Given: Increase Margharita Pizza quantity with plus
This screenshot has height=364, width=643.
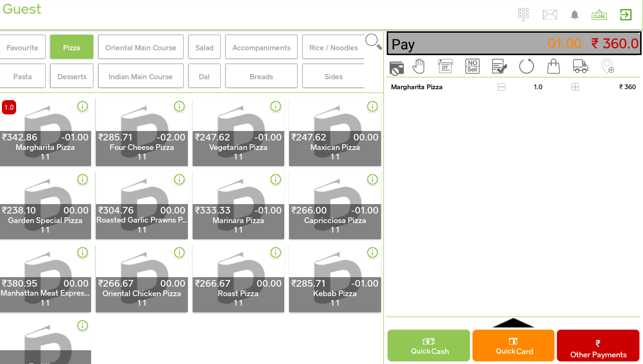Looking at the screenshot, I should tap(575, 87).
